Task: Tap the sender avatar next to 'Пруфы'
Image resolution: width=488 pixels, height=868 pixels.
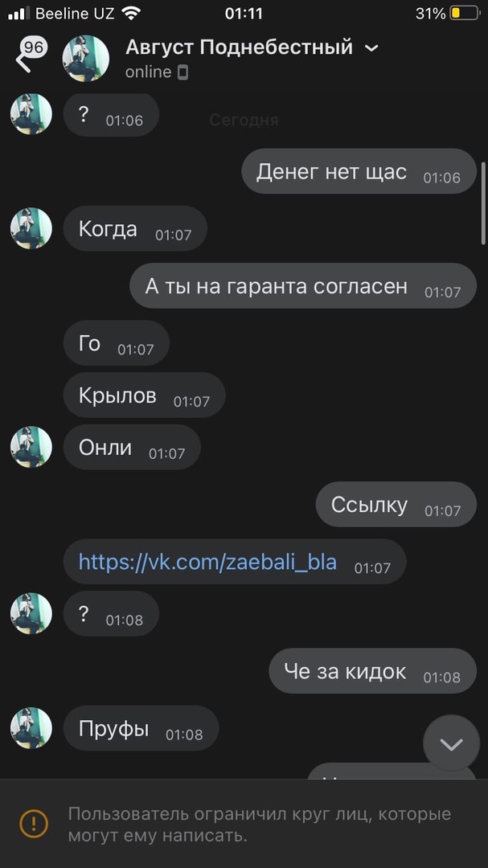Action: pos(31,728)
